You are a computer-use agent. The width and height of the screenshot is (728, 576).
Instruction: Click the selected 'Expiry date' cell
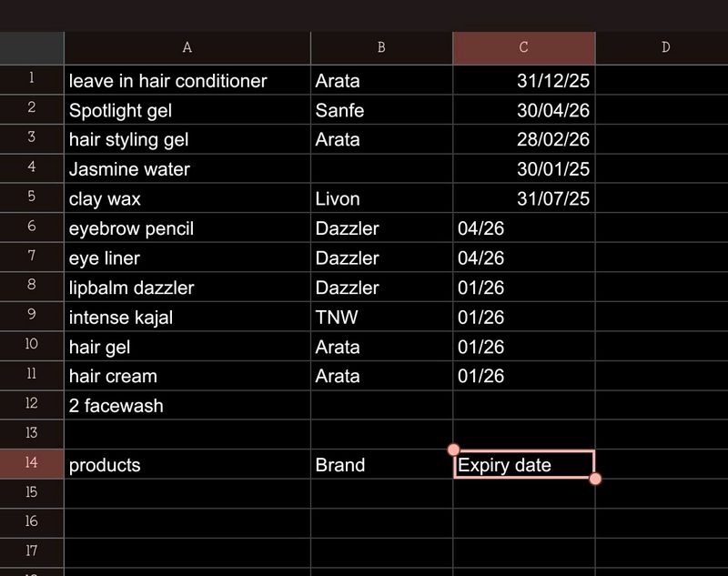coord(524,465)
